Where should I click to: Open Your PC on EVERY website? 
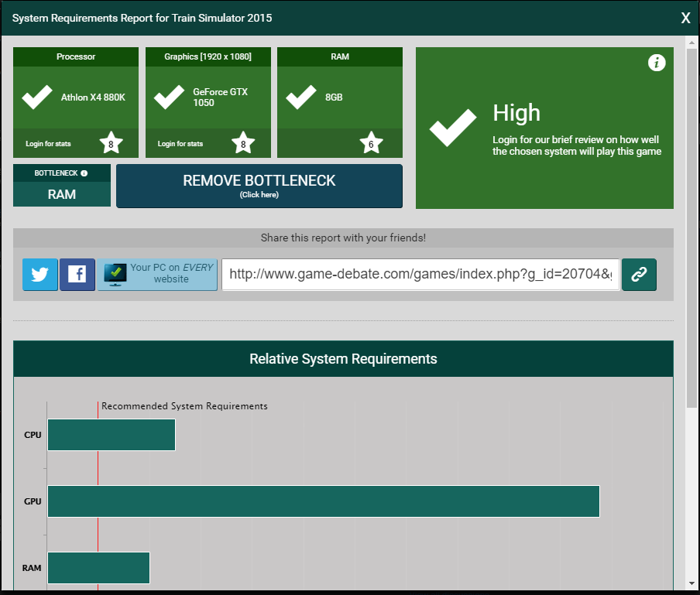157,275
